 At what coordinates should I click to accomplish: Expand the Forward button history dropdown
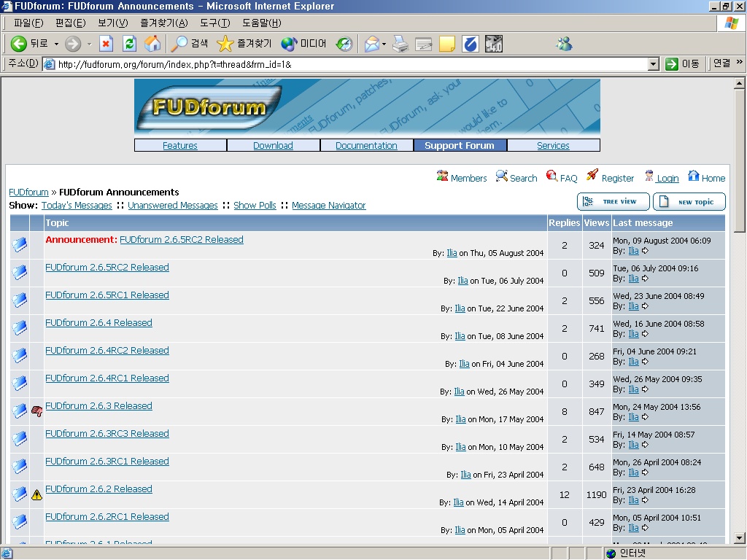tap(89, 44)
